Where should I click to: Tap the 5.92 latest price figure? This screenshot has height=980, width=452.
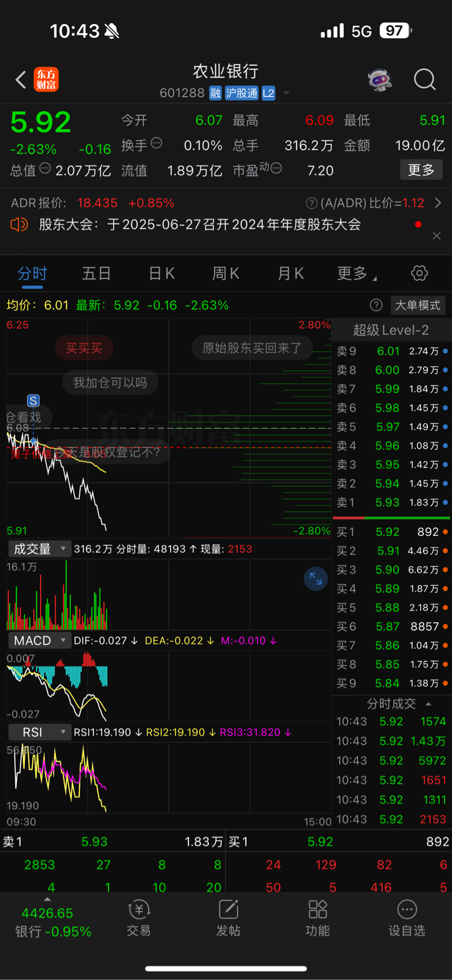[41, 122]
